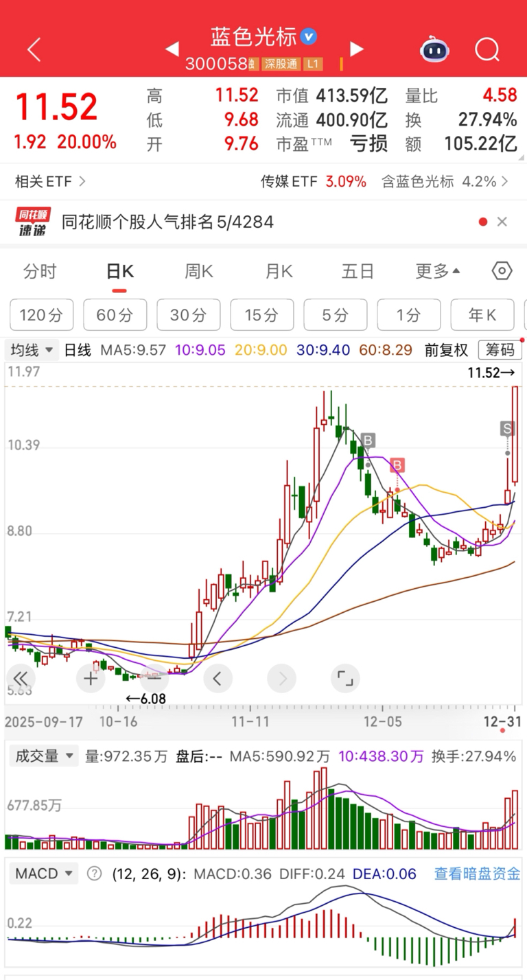Tap the 12-31 date label on axis
Viewport: 527px width, 980px height.
(503, 721)
